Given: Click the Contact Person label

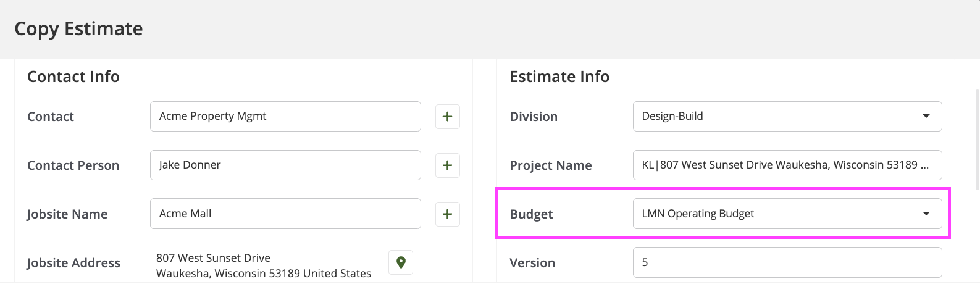Looking at the screenshot, I should click(x=73, y=165).
